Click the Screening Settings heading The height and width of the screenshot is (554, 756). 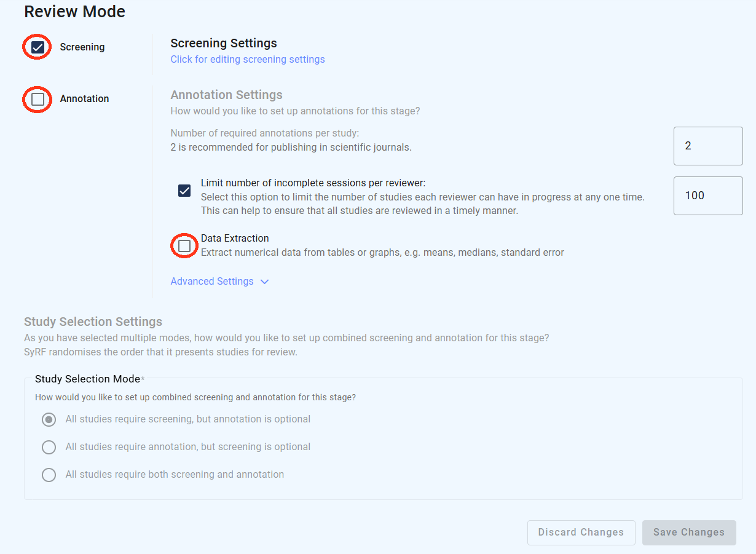point(224,44)
